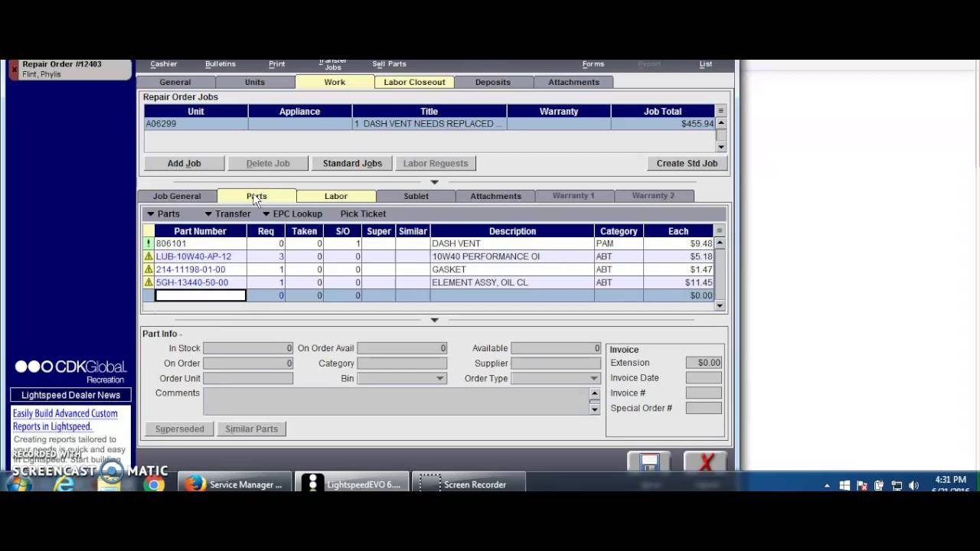
Task: Open the Easily Build Advanced Custom Reports link
Action: pos(65,420)
